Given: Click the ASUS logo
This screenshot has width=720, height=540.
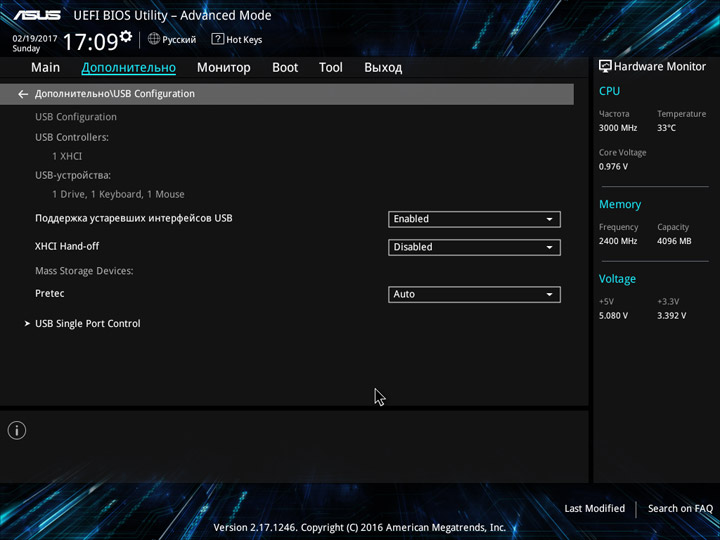Looking at the screenshot, I should (37, 15).
